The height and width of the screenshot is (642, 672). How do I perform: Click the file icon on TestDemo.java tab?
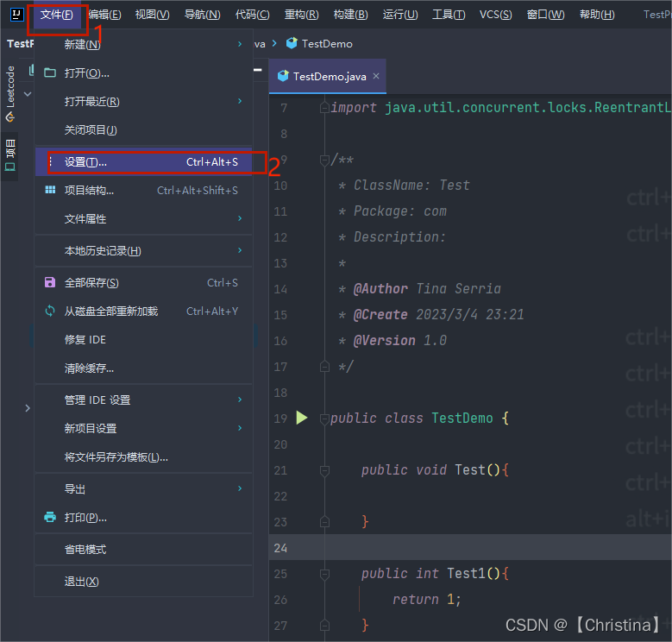[x=283, y=76]
